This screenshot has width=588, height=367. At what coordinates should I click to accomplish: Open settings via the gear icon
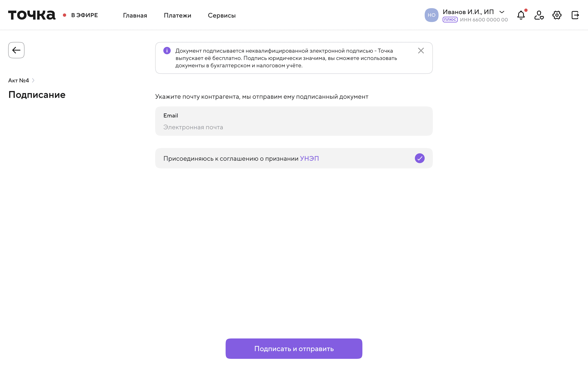(557, 15)
